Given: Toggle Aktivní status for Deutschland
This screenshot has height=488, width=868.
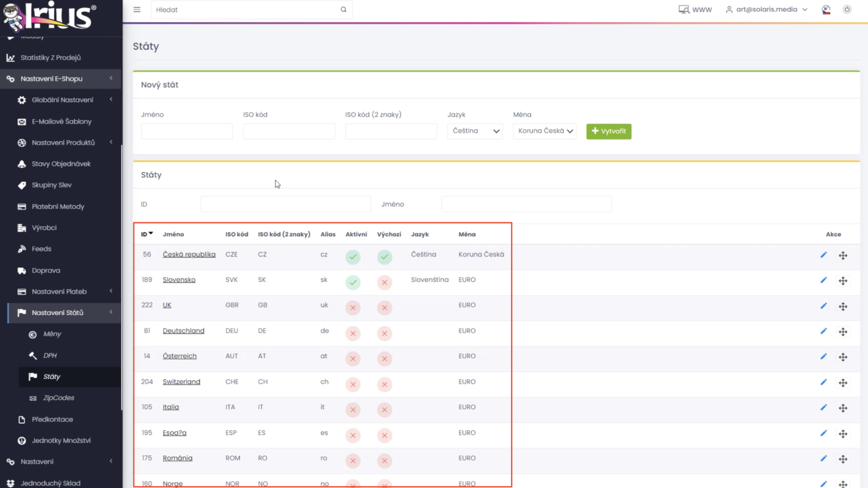Looking at the screenshot, I should 353,334.
